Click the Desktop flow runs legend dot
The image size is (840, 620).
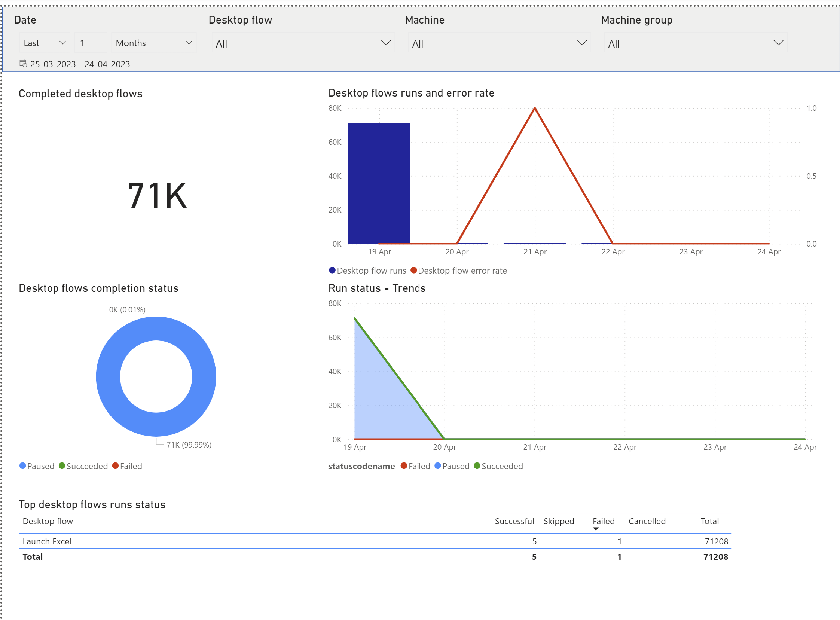click(332, 270)
